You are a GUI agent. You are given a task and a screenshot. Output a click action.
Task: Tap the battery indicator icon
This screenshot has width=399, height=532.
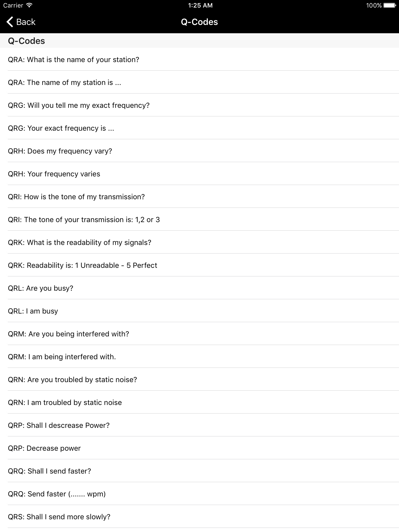point(389,5)
